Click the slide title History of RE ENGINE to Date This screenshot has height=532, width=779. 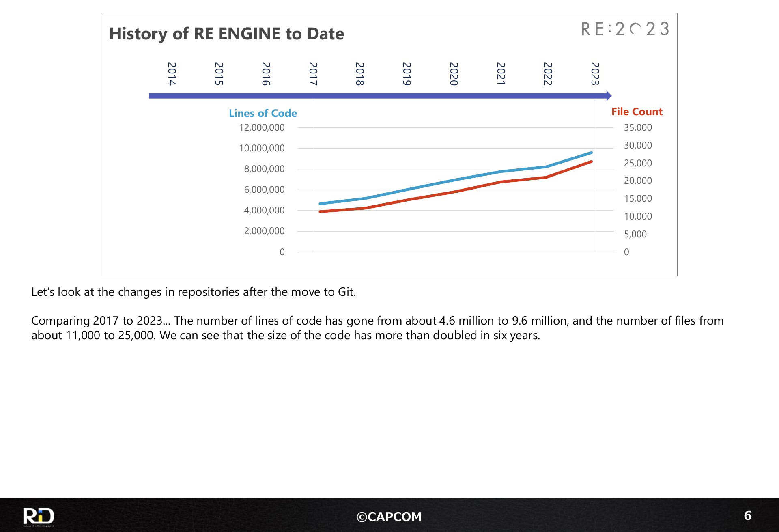[x=226, y=34]
